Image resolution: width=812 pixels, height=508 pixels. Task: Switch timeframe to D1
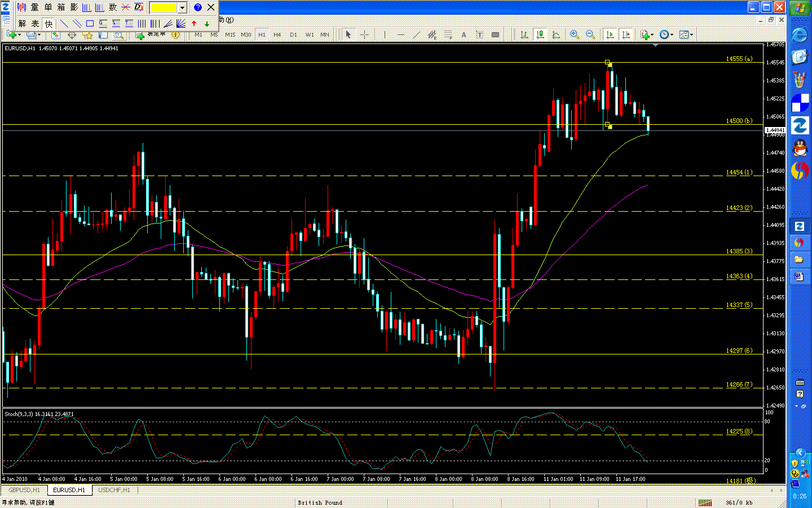pos(293,34)
